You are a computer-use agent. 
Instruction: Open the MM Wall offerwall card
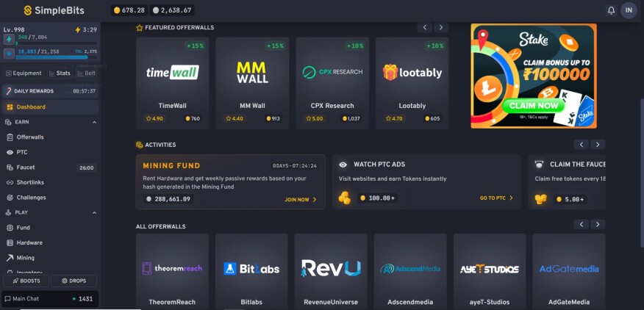252,83
